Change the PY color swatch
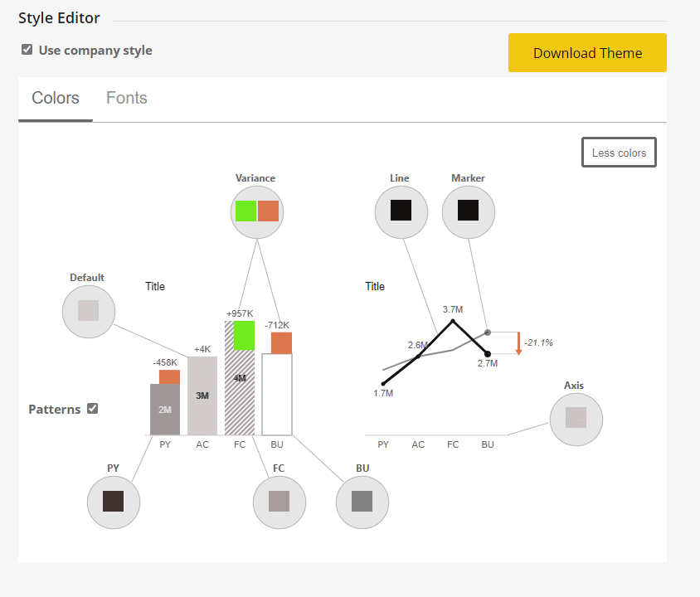700x597 pixels. pos(113,501)
